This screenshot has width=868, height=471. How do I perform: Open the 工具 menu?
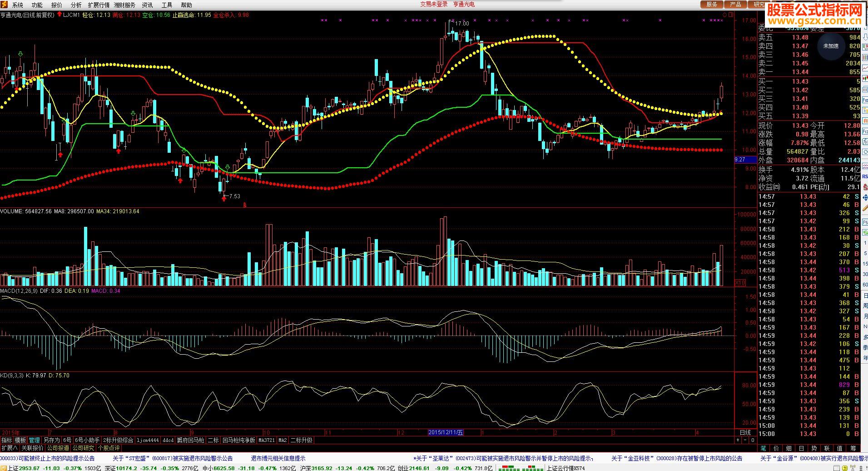coord(167,5)
